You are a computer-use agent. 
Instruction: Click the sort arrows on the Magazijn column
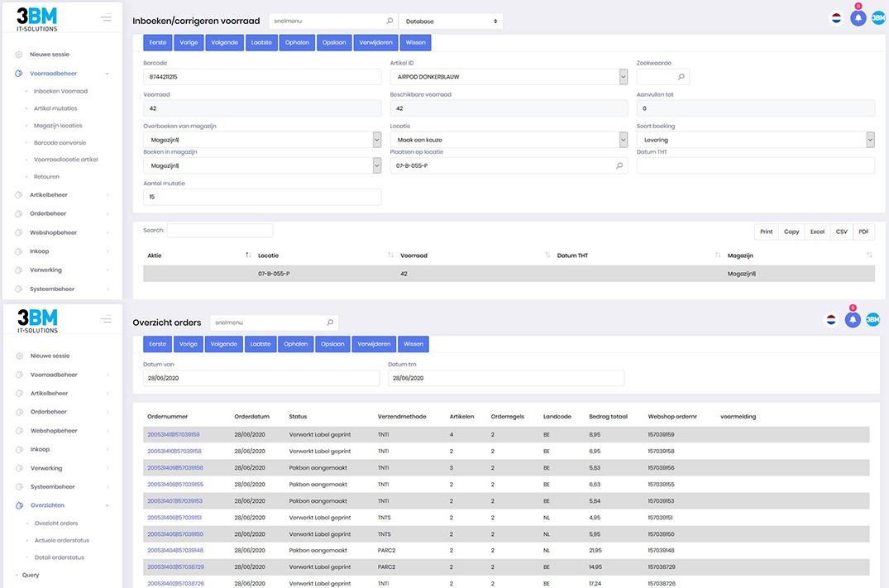pyautogui.click(x=869, y=256)
